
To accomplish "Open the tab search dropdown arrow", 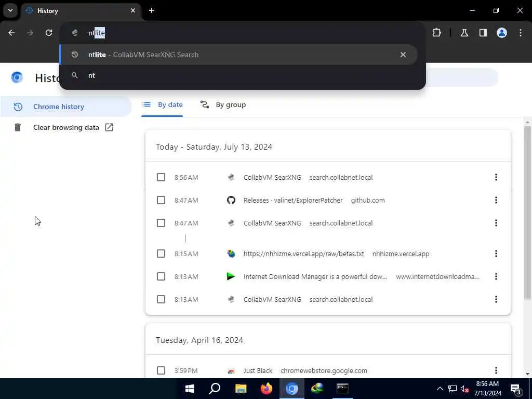I will tap(10, 10).
